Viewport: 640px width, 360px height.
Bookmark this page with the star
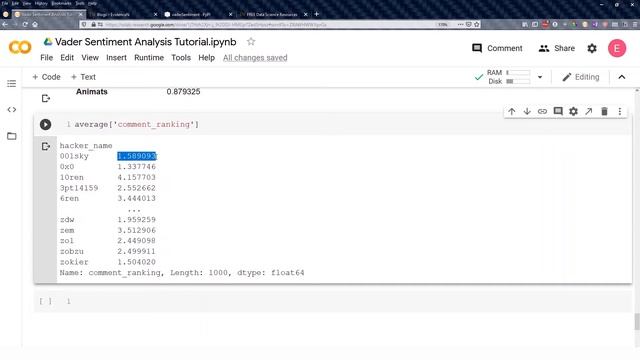(x=476, y=24)
